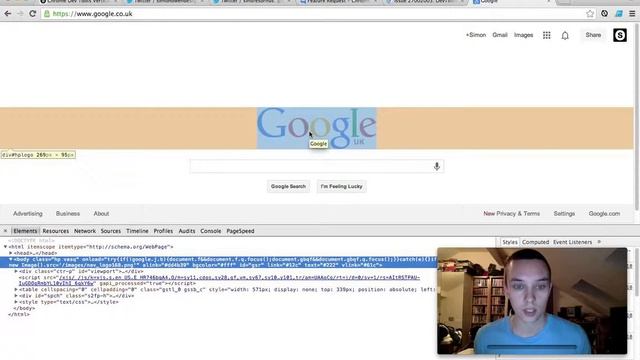The width and height of the screenshot is (640, 360).
Task: Open the account avatar menu
Action: [620, 35]
